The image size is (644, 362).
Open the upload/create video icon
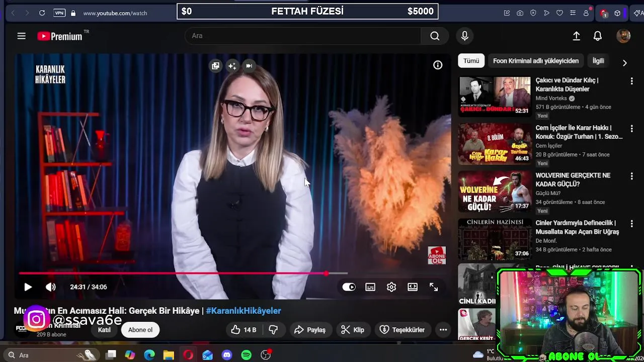point(577,36)
